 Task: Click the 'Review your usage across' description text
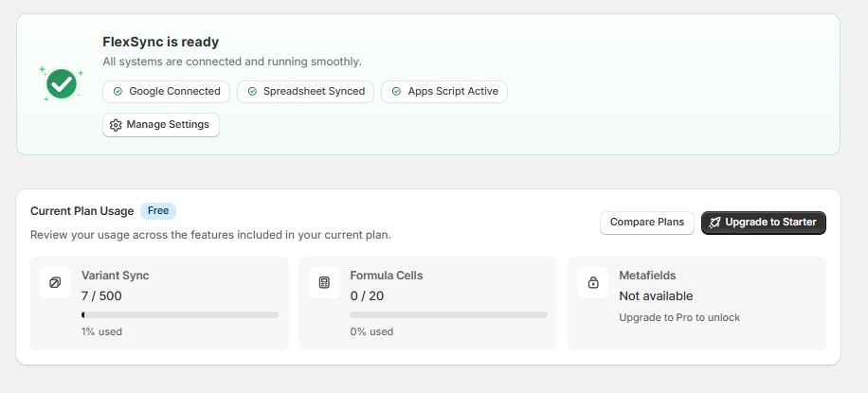[x=211, y=235]
